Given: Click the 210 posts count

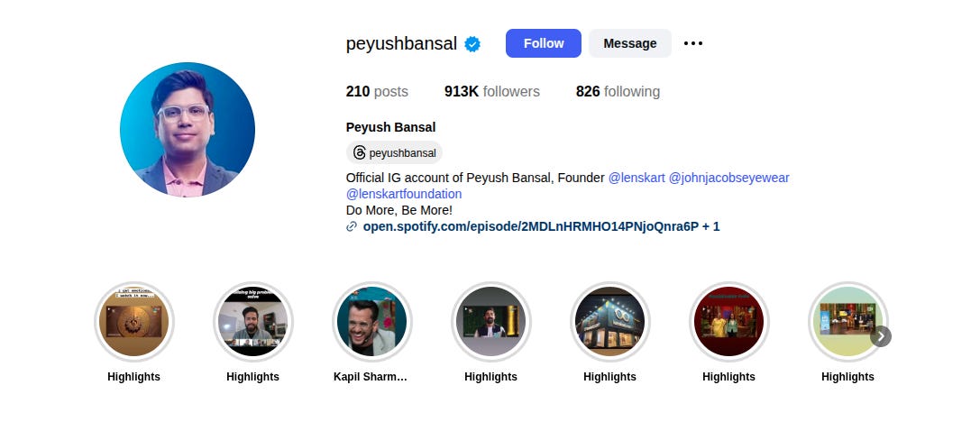Looking at the screenshot, I should (377, 91).
